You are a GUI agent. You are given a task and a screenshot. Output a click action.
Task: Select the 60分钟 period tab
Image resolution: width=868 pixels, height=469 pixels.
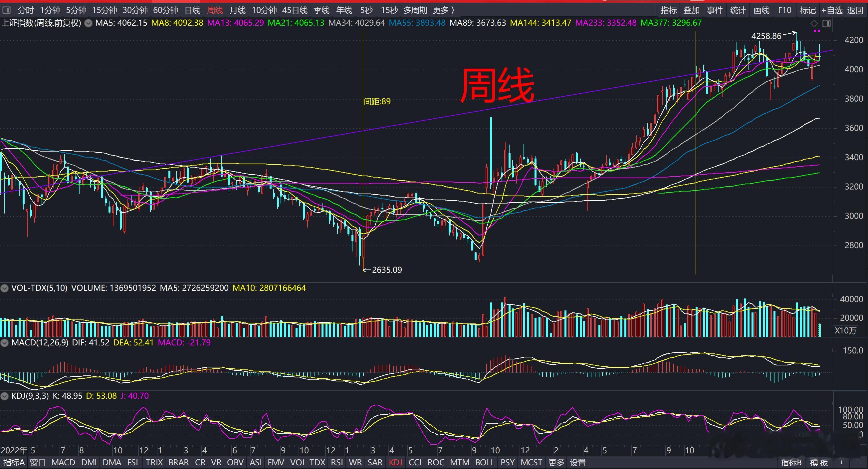coord(165,10)
